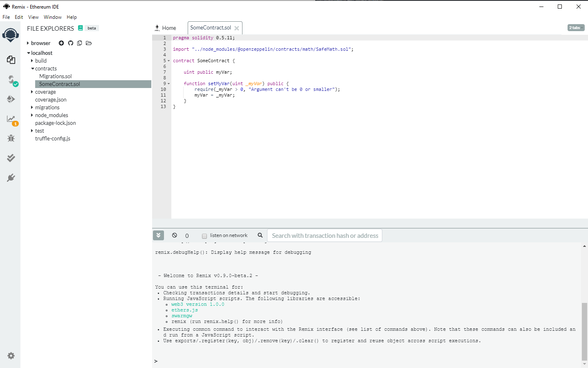
Task: Open the File menu
Action: click(x=6, y=17)
